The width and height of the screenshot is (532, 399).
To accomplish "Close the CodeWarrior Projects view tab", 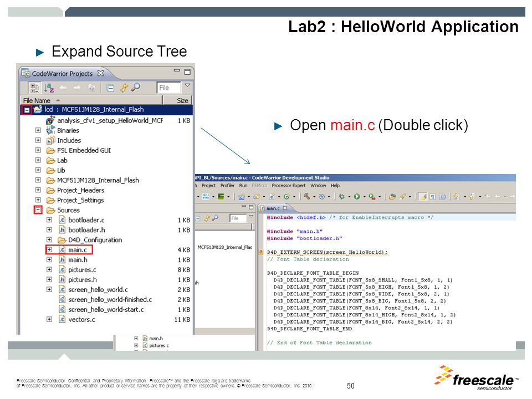I will pos(100,73).
